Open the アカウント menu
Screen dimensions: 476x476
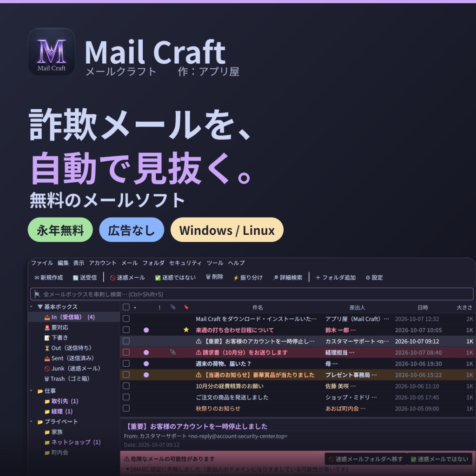tap(103, 263)
